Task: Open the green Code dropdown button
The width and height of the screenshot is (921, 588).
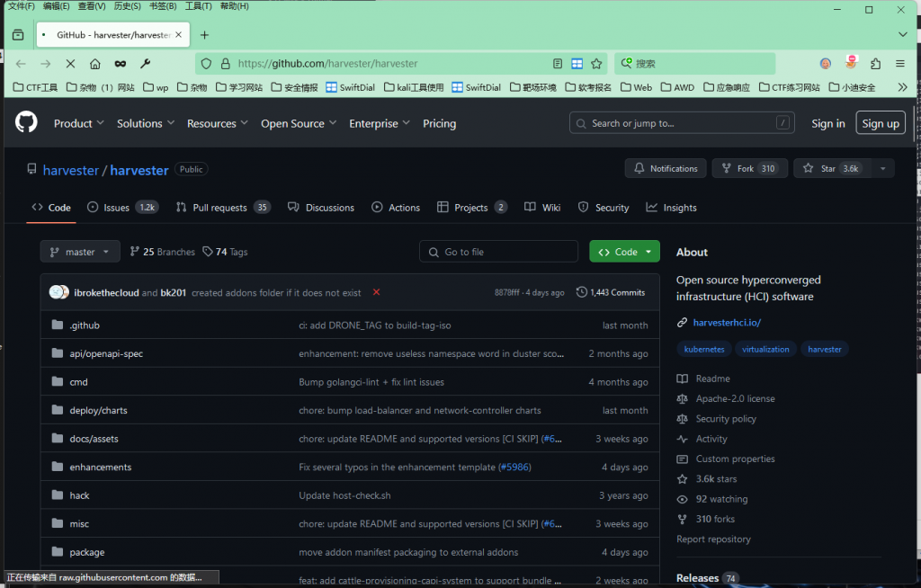Action: tap(624, 252)
